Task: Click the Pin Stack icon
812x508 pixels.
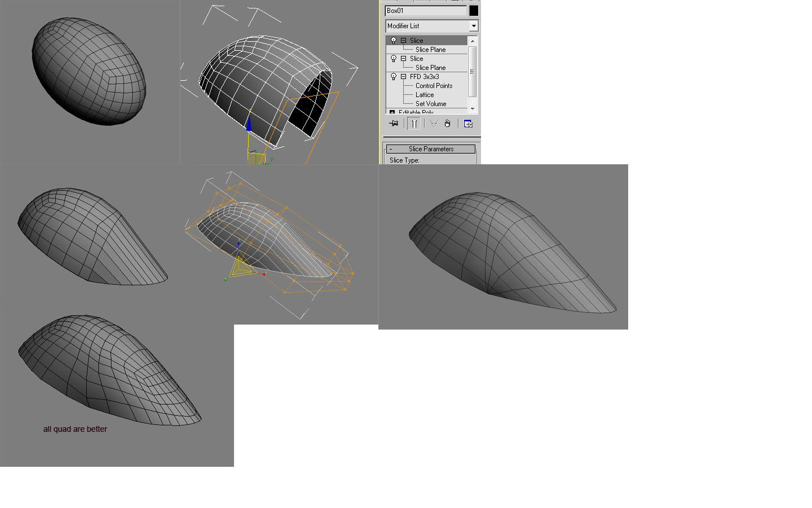Action: [394, 124]
